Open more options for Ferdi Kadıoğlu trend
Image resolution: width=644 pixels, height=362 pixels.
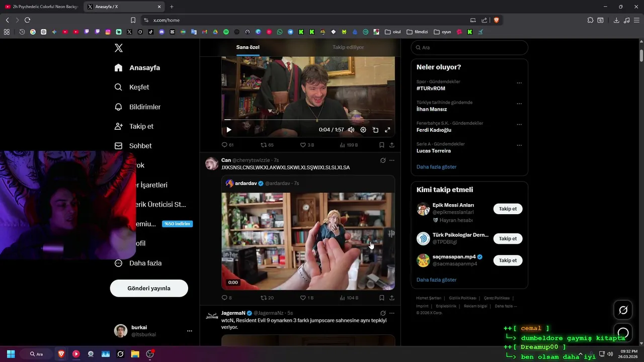click(x=519, y=125)
